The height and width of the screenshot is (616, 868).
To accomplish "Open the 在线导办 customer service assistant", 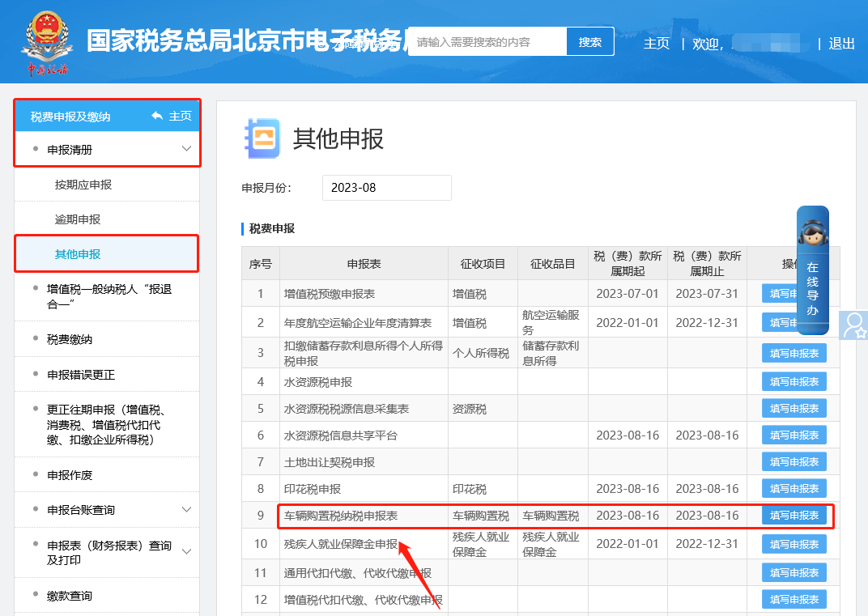I will coord(812,270).
